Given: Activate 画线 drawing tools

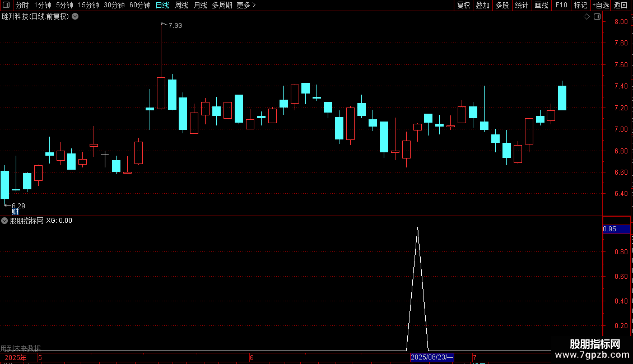Looking at the screenshot, I should tap(541, 5).
